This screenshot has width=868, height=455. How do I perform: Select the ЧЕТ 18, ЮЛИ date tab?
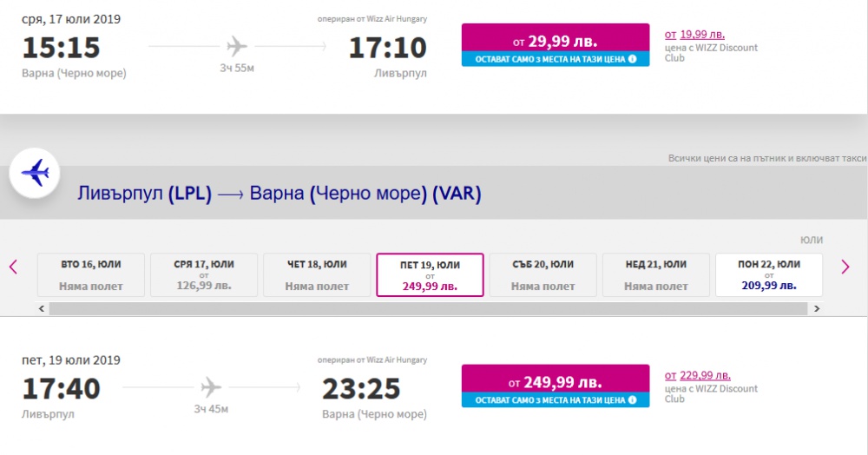(x=317, y=275)
